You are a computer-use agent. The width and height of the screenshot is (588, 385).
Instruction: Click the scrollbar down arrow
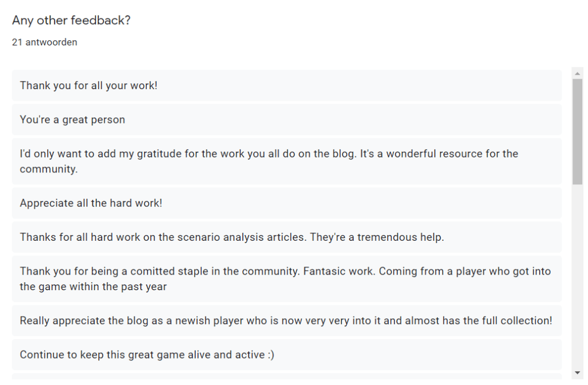click(x=578, y=373)
